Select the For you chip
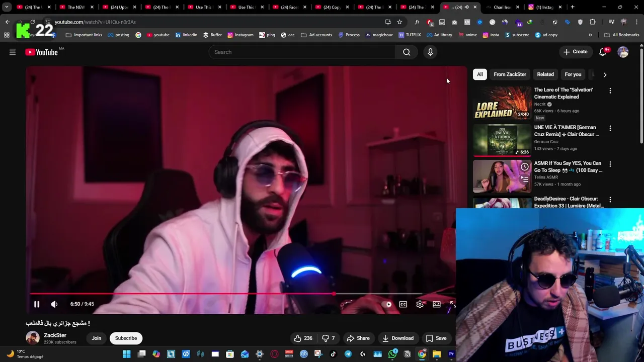The height and width of the screenshot is (362, 644). [x=573, y=74]
